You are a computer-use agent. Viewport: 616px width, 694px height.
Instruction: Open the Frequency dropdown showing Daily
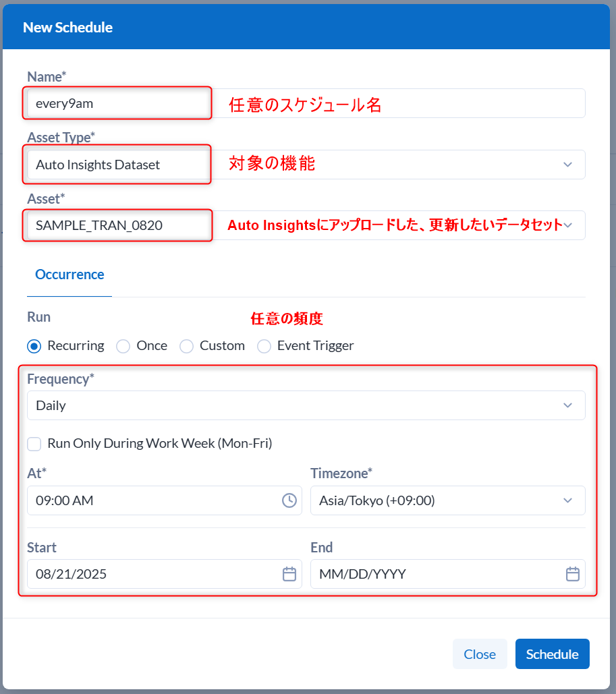pyautogui.click(x=306, y=405)
